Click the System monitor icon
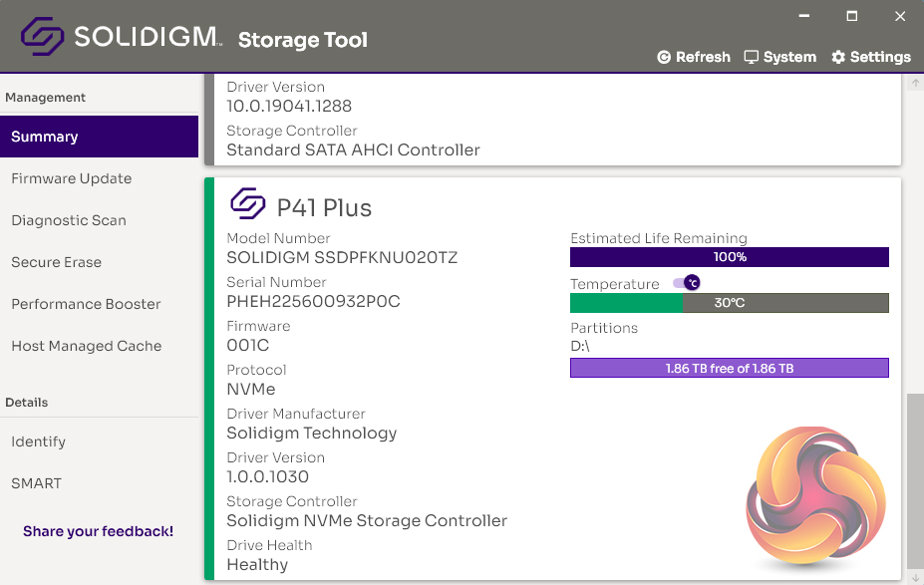The width and height of the screenshot is (924, 585). pyautogui.click(x=752, y=57)
